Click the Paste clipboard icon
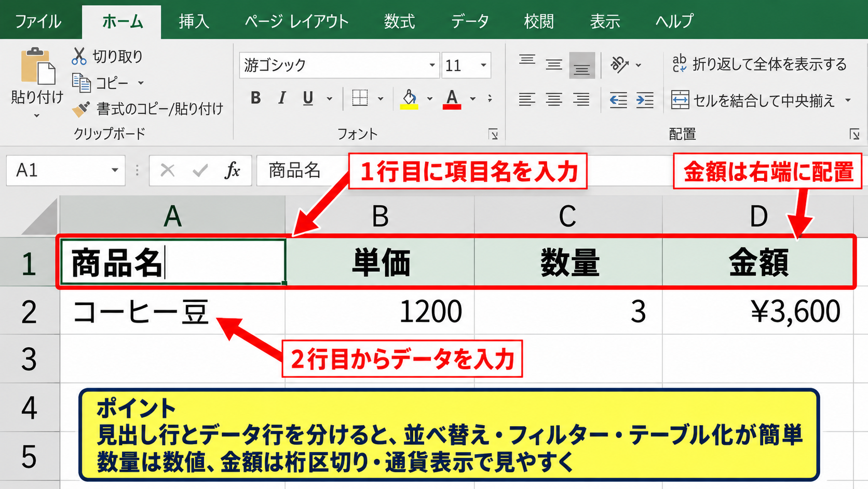The height and width of the screenshot is (489, 868). (x=37, y=66)
